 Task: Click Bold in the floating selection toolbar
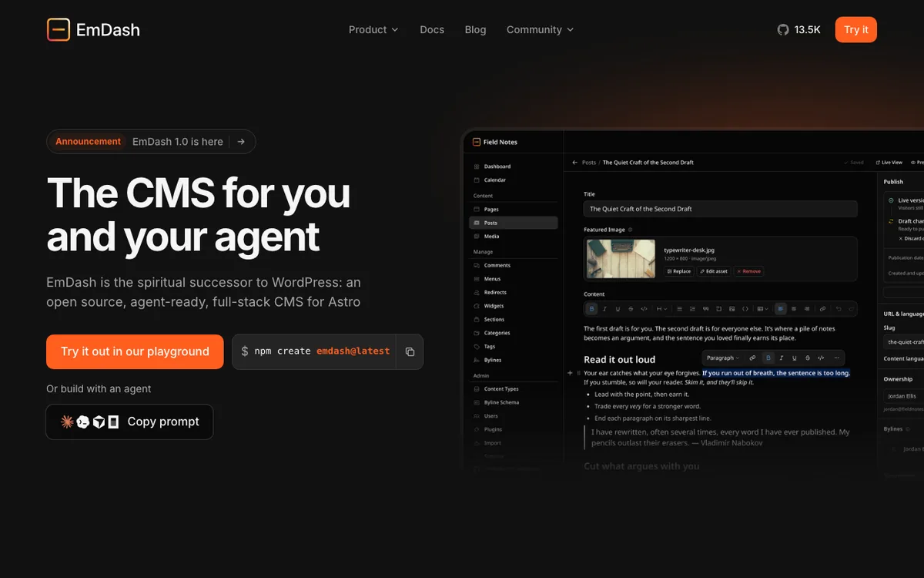[x=768, y=358]
